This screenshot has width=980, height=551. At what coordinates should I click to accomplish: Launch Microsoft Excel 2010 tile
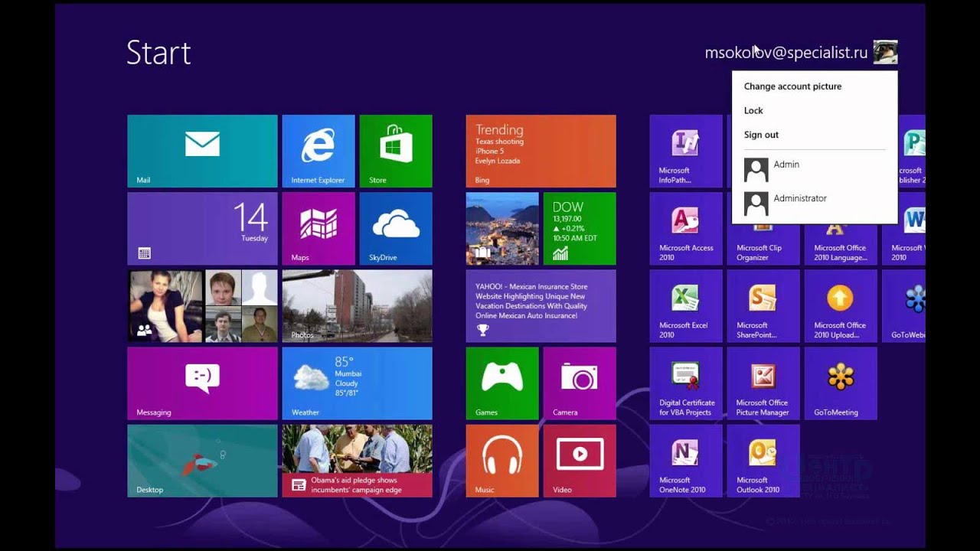pos(686,305)
